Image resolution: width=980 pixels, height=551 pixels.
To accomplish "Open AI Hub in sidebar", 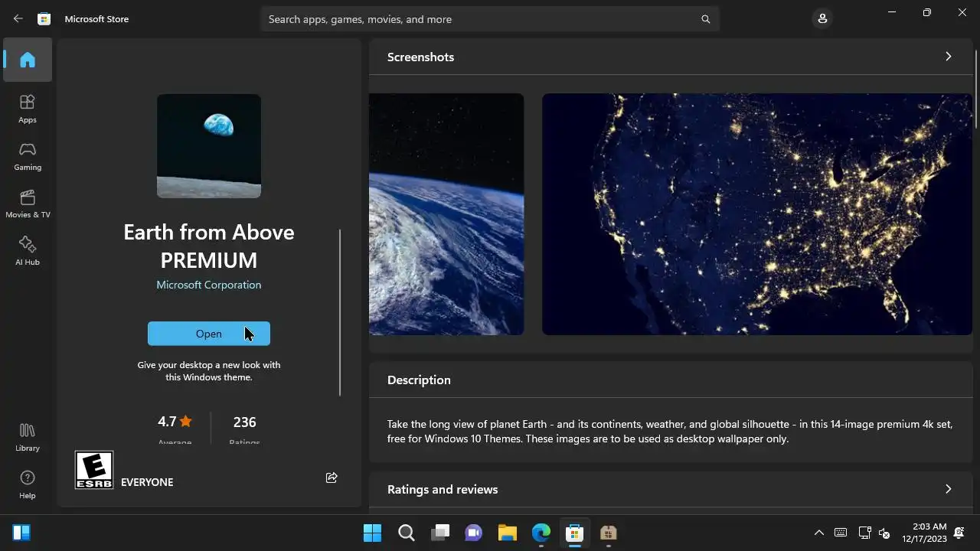I will (x=28, y=251).
